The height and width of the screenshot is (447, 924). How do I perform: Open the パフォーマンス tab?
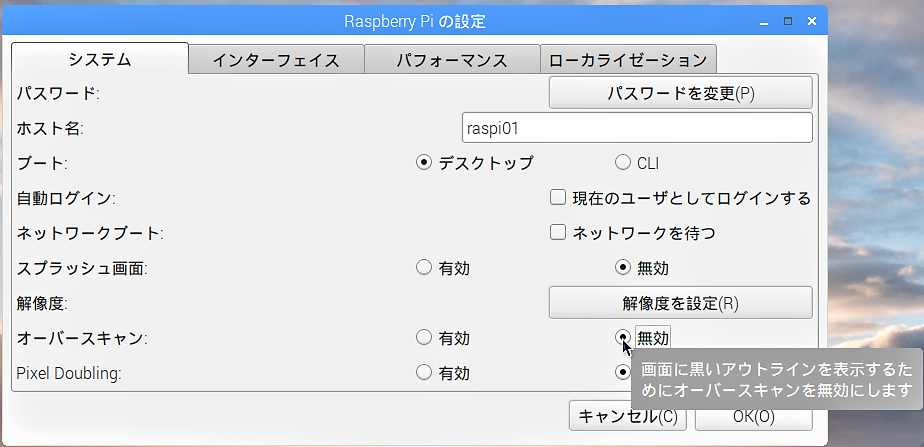point(452,60)
